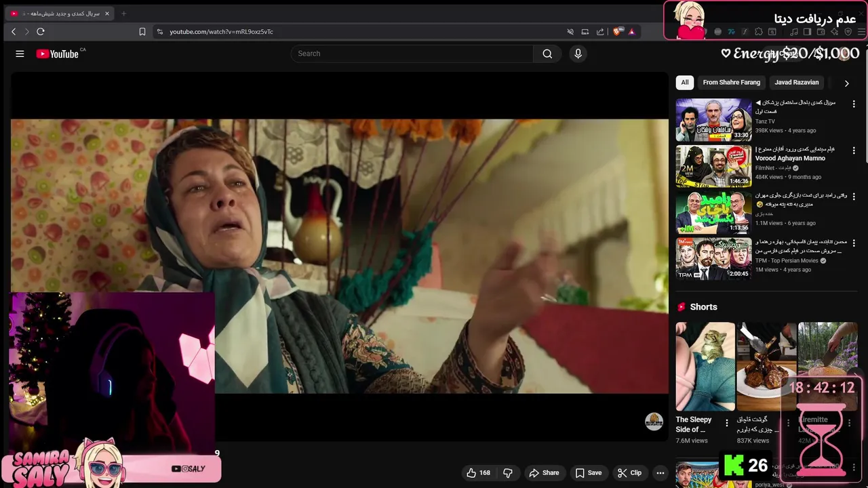868x488 pixels.
Task: Click the YouTube search input field
Action: pos(412,54)
